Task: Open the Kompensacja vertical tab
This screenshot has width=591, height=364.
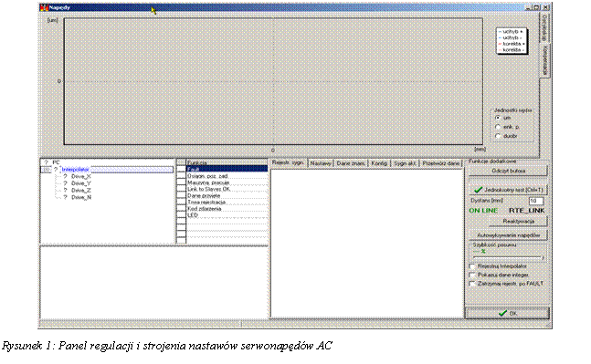Action: point(544,61)
